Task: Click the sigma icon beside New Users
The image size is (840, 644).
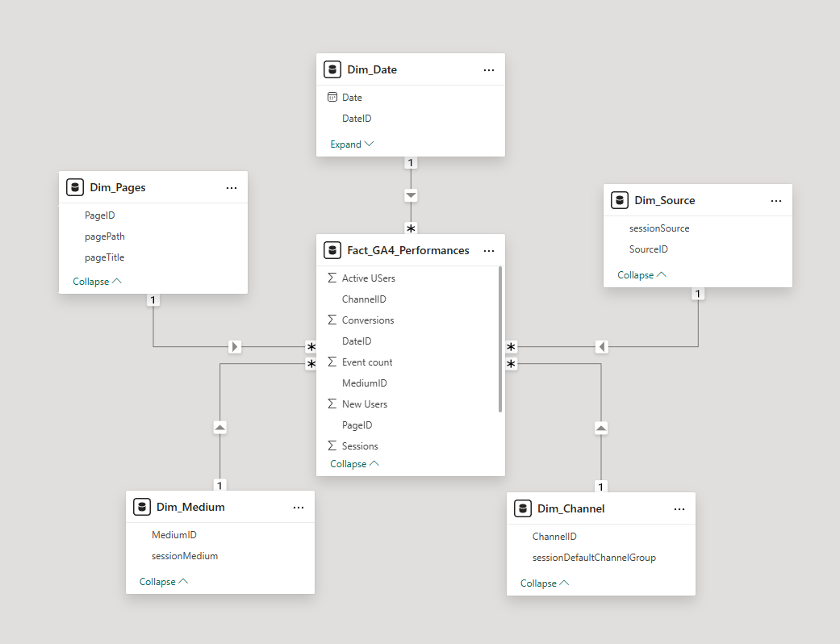Action: (332, 404)
